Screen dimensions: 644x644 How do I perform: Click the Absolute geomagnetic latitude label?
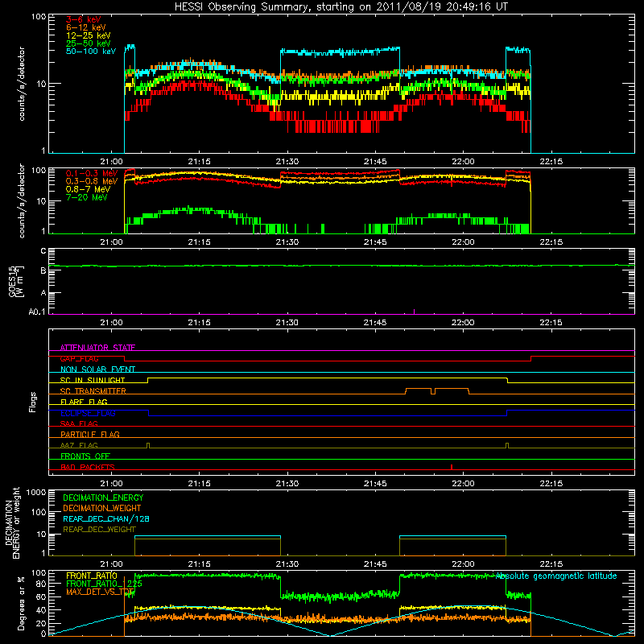point(556,576)
